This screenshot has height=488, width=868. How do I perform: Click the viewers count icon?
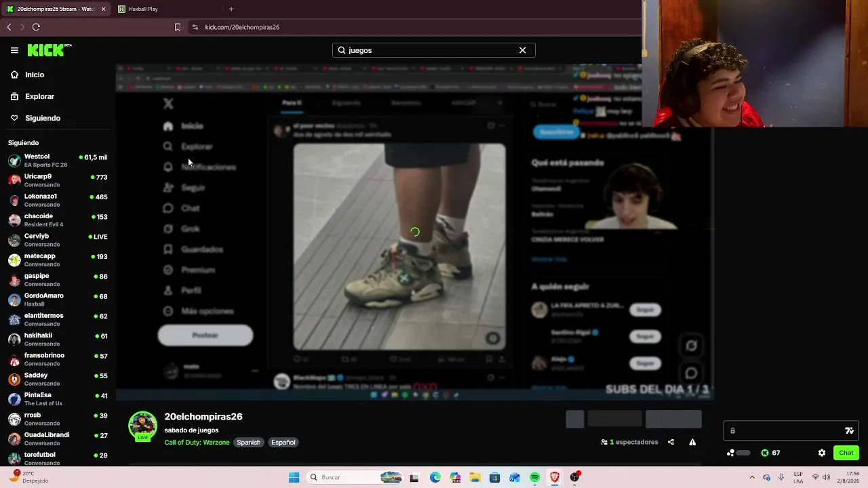click(x=604, y=442)
